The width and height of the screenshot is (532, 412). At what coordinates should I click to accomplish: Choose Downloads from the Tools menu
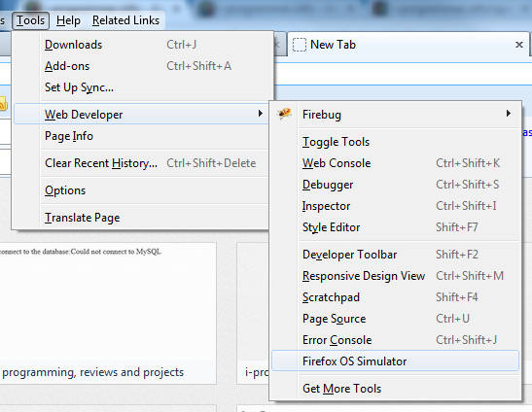(142, 45)
